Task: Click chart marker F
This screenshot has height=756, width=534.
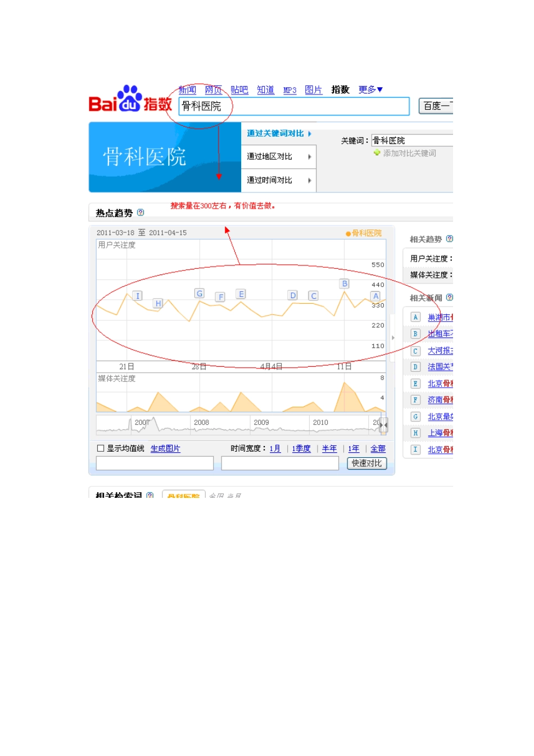Action: [220, 297]
